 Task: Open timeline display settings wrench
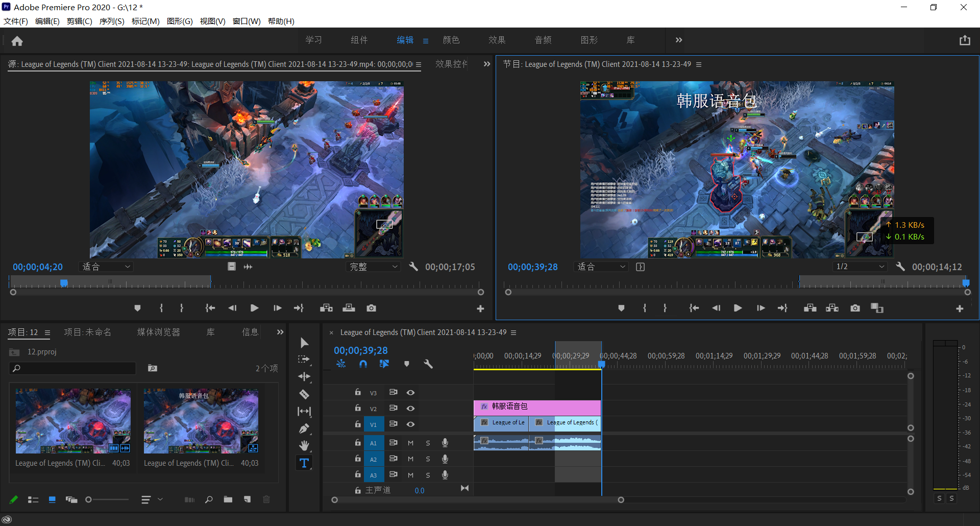tap(428, 364)
